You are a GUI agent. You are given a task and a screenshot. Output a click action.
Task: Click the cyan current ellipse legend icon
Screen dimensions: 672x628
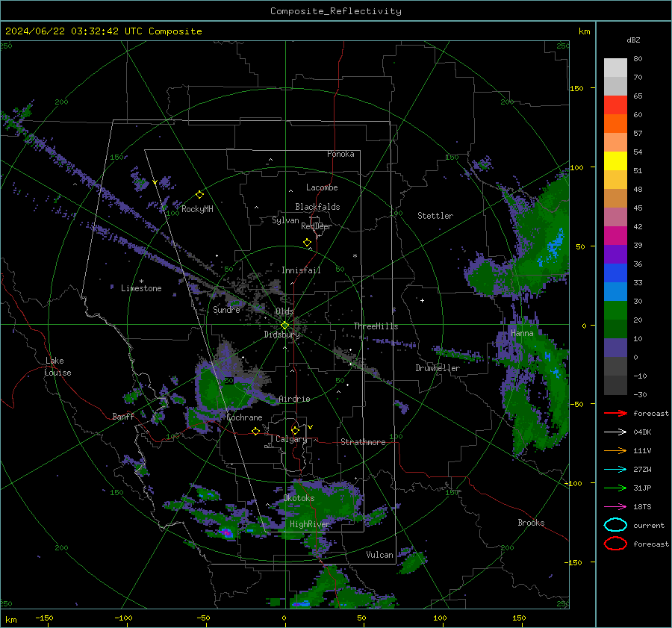615,525
